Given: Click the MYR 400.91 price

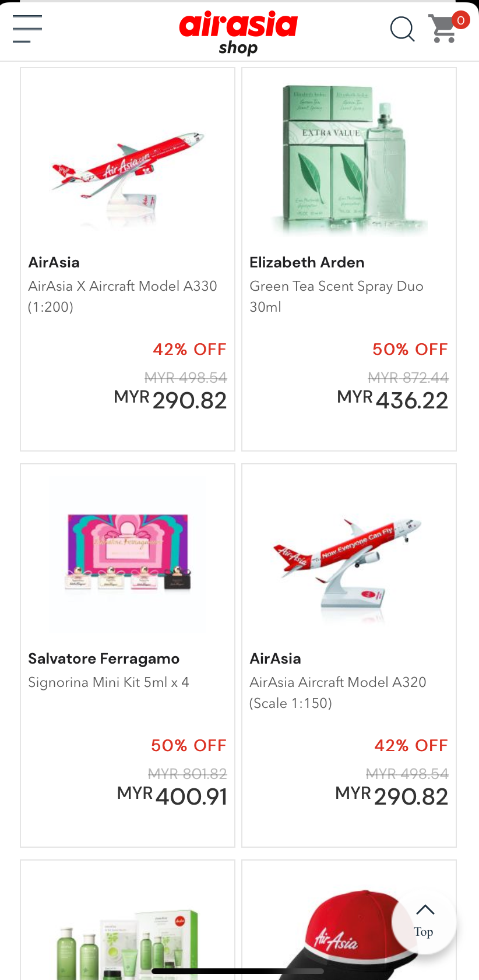Looking at the screenshot, I should tap(172, 796).
